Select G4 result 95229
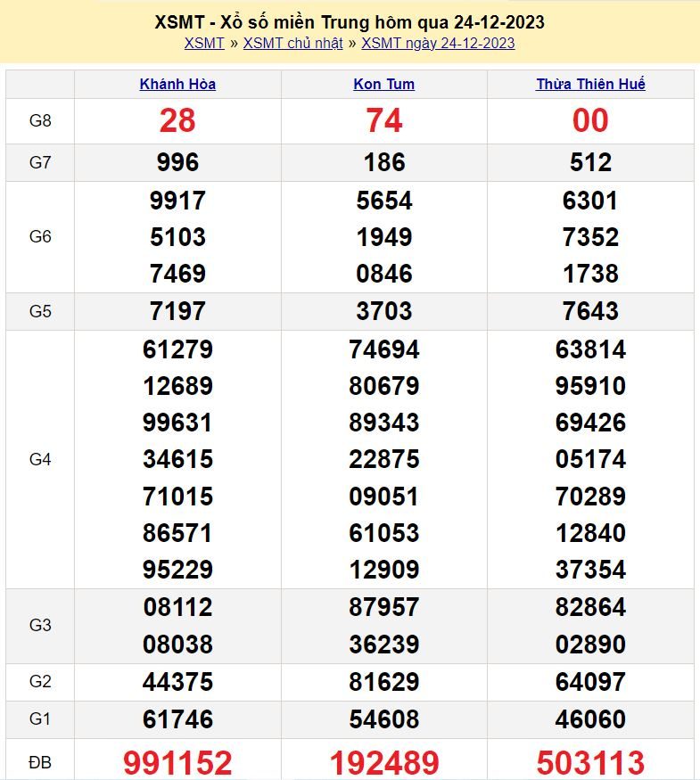The height and width of the screenshot is (780, 700). [x=177, y=571]
